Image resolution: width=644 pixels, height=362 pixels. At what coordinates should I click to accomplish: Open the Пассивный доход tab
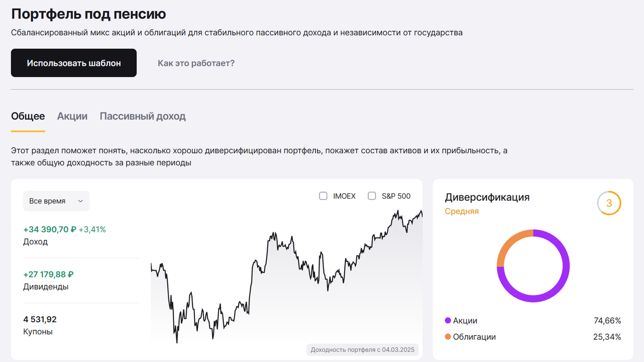coord(142,116)
